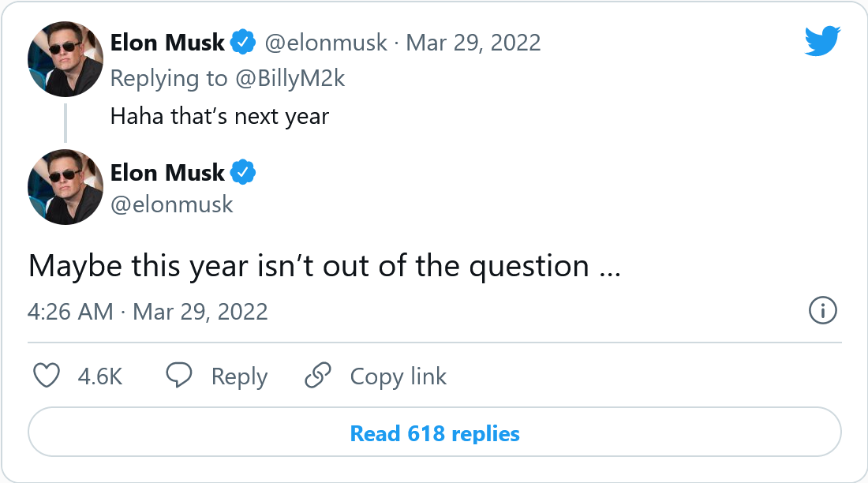Open Elon Musk name link on the reply tweet
Viewport: 868px width, 483px height.
167,43
